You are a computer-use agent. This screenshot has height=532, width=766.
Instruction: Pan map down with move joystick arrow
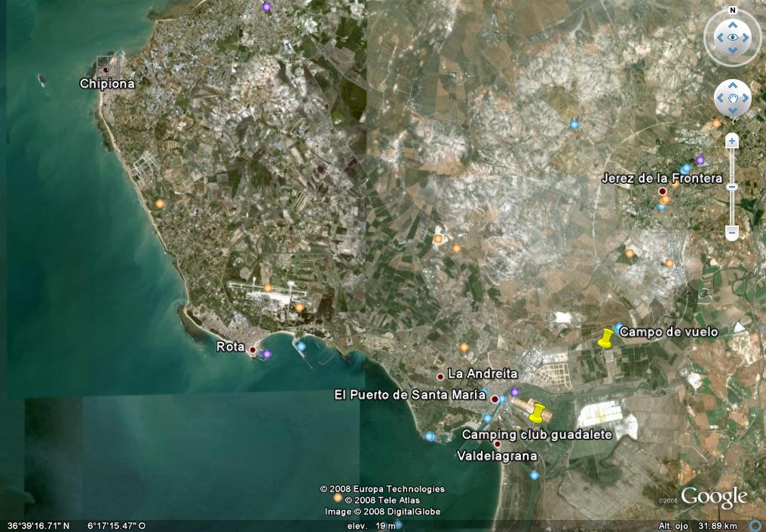(732, 110)
